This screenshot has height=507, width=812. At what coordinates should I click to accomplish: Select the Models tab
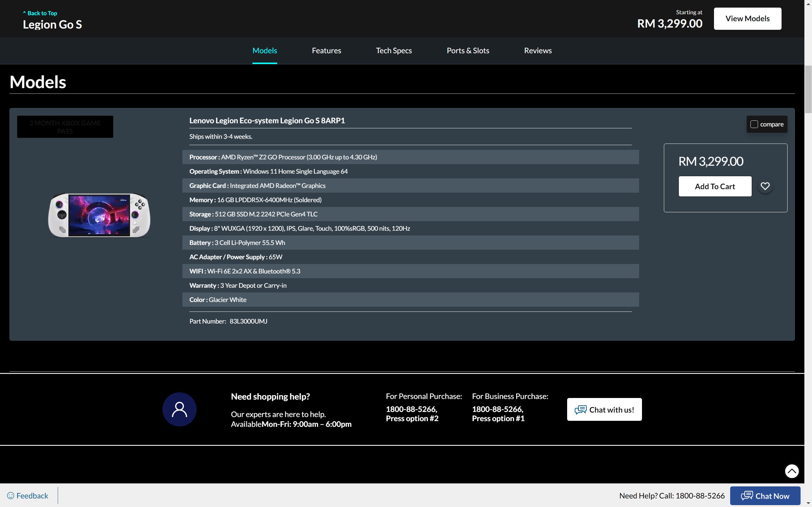tap(265, 51)
